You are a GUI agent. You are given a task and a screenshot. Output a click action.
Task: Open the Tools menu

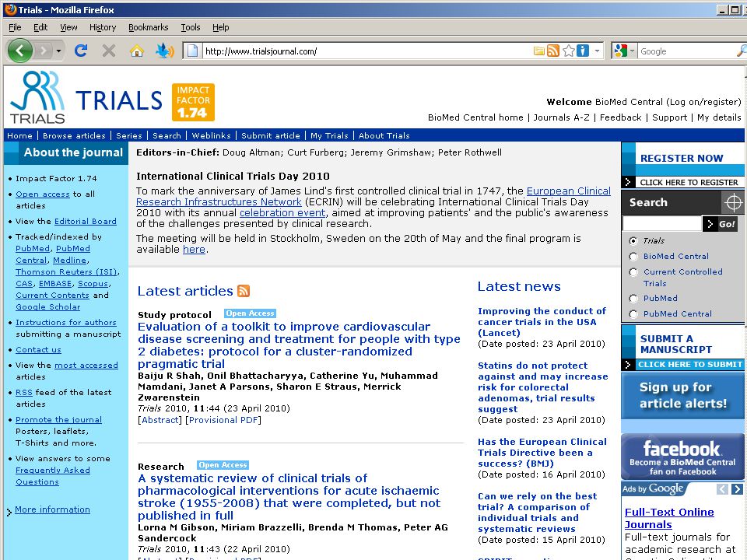190,27
